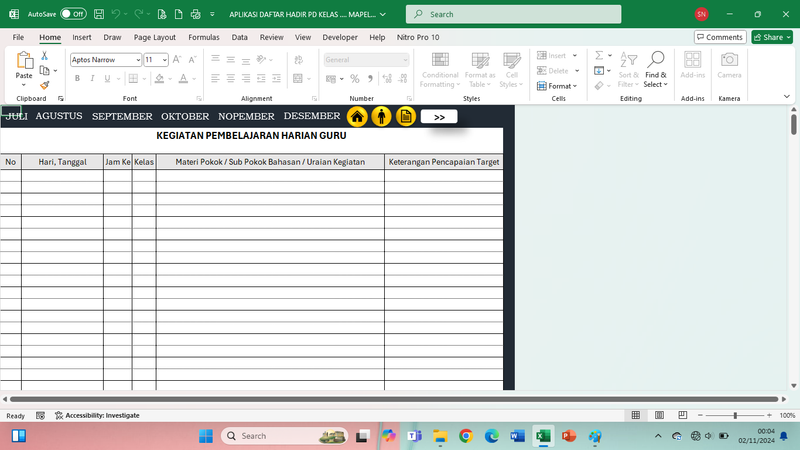Switch to Page Layout view in status bar
Viewport: 800px width, 450px height.
pos(659,415)
